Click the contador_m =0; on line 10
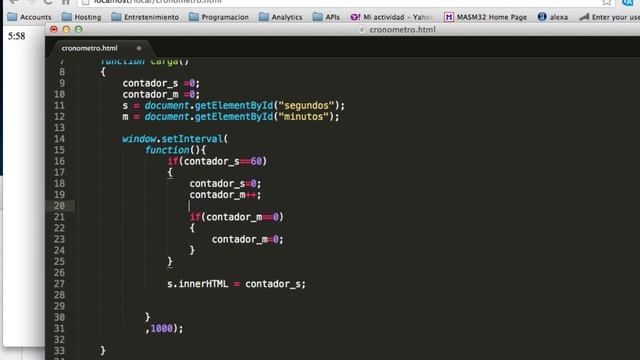640x360 pixels. 161,94
